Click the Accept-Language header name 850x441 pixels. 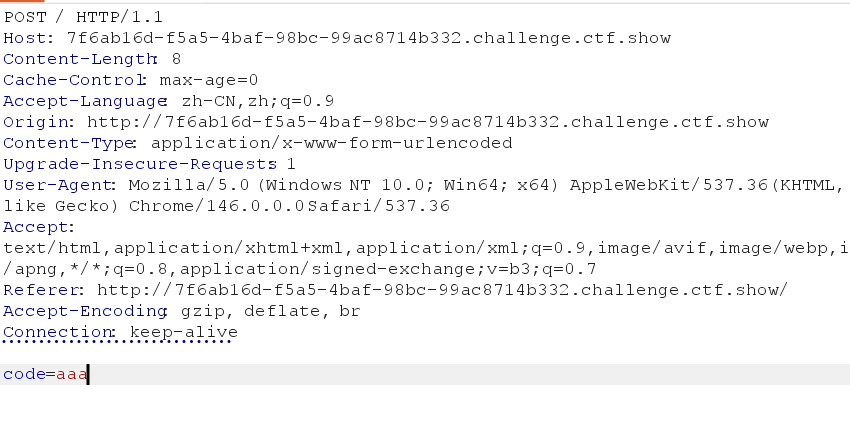(x=85, y=101)
